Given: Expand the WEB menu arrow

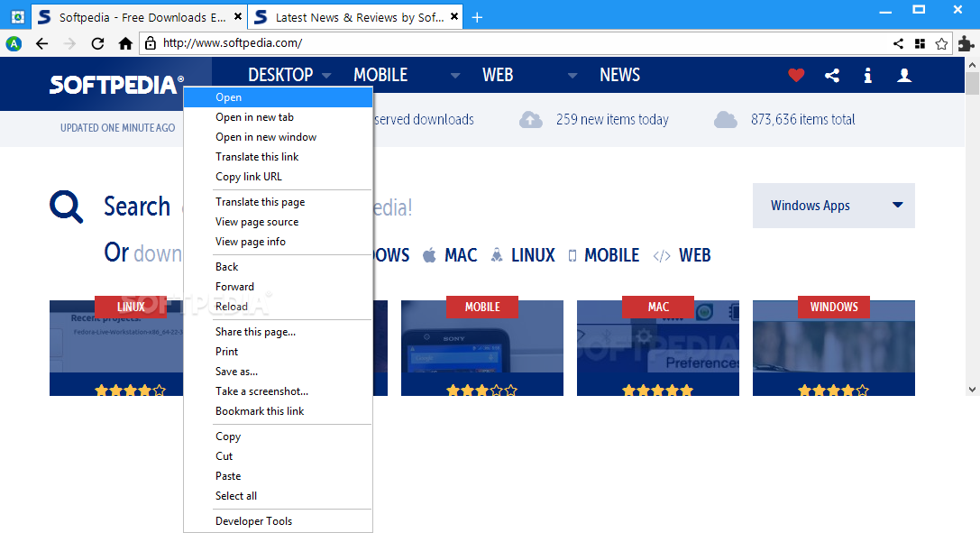Looking at the screenshot, I should pos(572,76).
